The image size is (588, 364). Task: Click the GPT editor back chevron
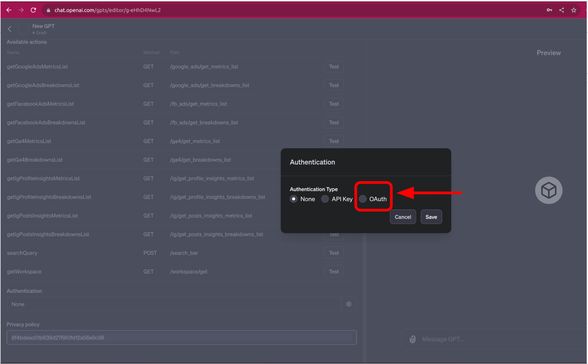(x=10, y=29)
